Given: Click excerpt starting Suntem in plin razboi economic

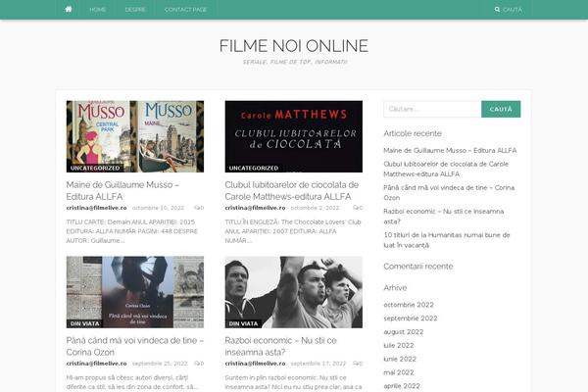Looking at the screenshot, I should click(293, 382).
